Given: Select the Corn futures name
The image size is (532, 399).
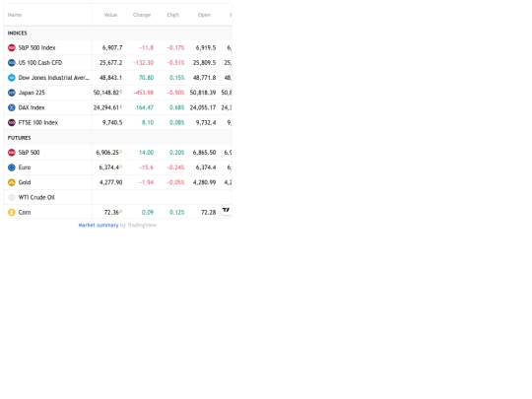Looking at the screenshot, I should click(25, 213).
